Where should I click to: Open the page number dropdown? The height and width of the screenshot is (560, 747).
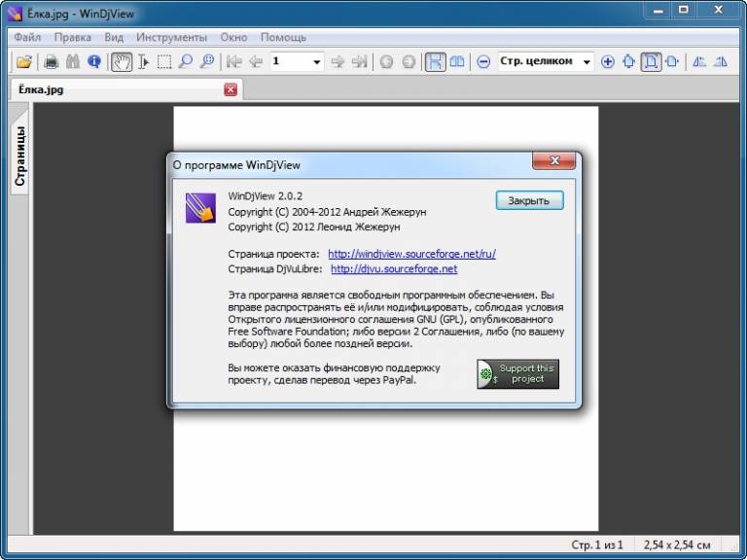coord(316,62)
